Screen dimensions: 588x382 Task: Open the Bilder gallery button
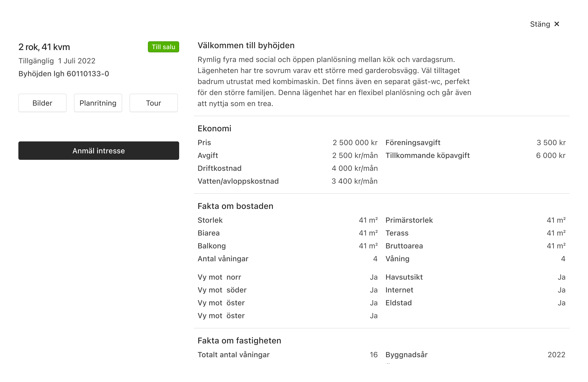42,103
